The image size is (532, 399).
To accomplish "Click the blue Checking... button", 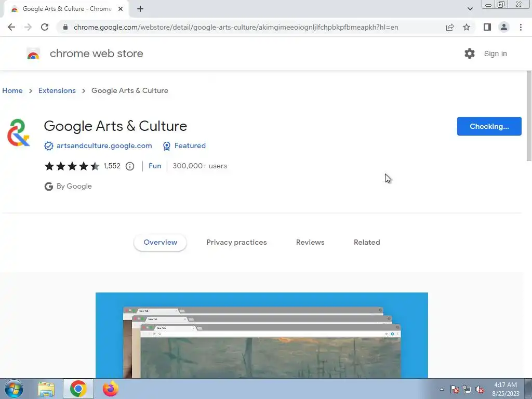I will (x=489, y=126).
